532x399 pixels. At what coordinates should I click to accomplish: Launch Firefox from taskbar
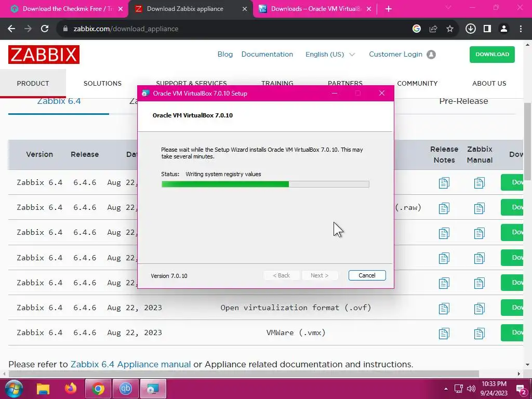tap(71, 389)
